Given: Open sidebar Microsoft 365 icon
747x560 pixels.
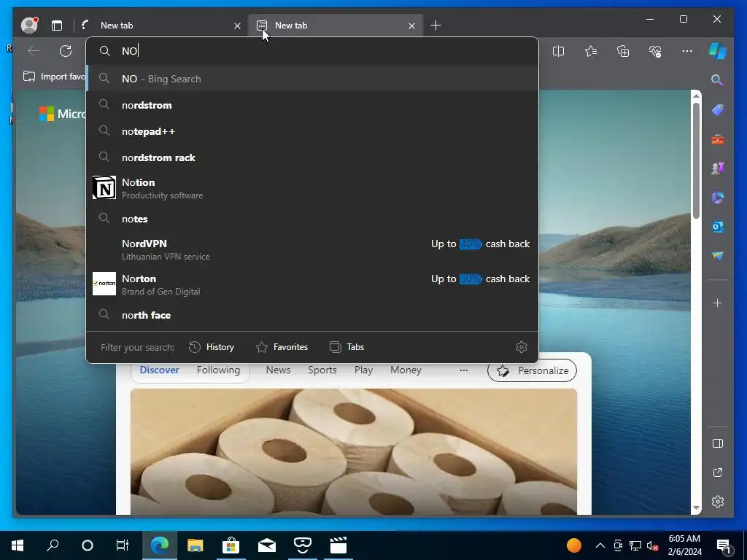Looking at the screenshot, I should click(x=718, y=198).
